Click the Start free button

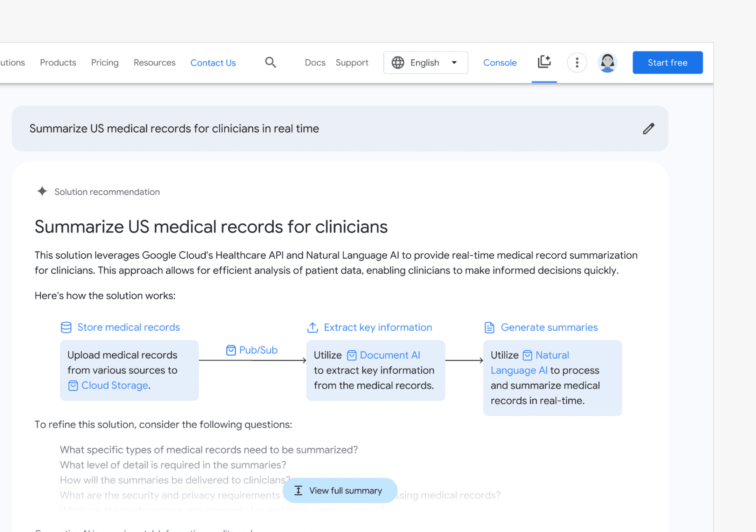click(667, 63)
